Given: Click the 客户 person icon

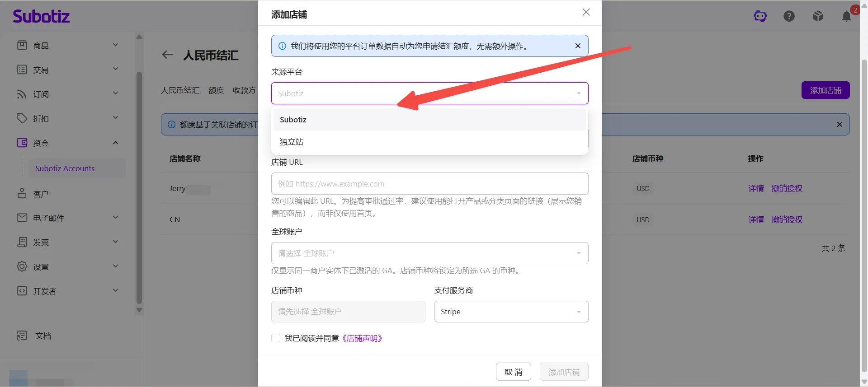Looking at the screenshot, I should pyautogui.click(x=22, y=194).
